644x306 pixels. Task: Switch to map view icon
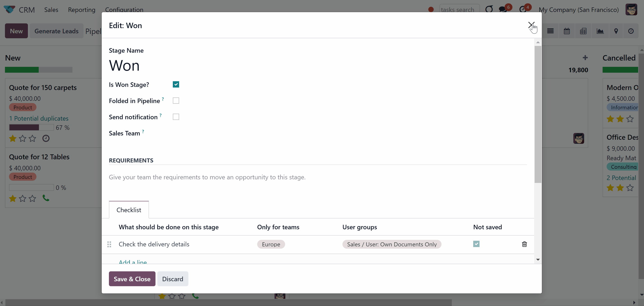pyautogui.click(x=616, y=31)
